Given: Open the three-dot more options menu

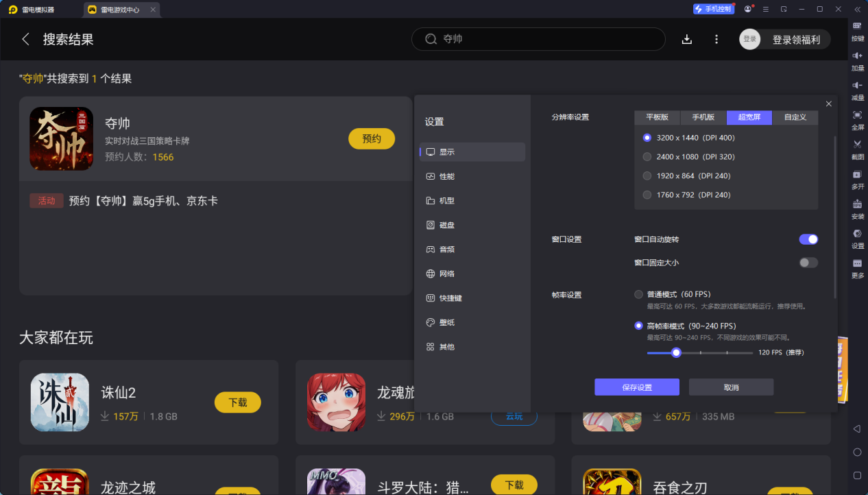Looking at the screenshot, I should 716,39.
